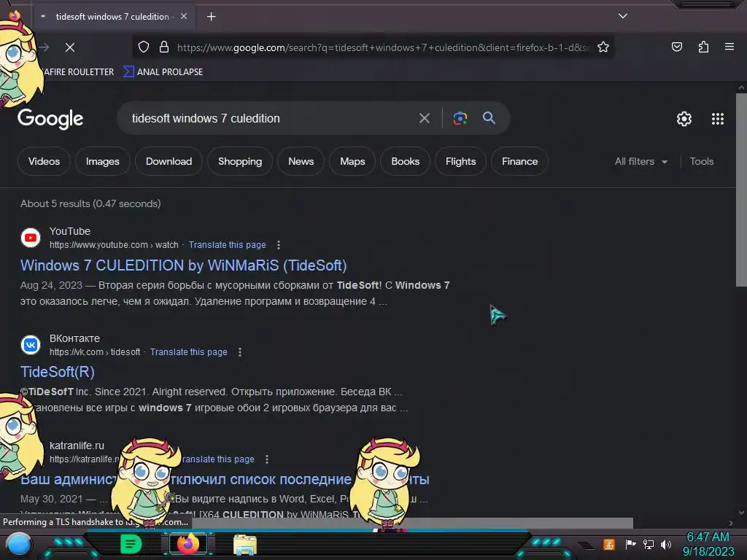Select the Flights filter chip
Viewport: 747px width, 560px height.
tap(460, 161)
